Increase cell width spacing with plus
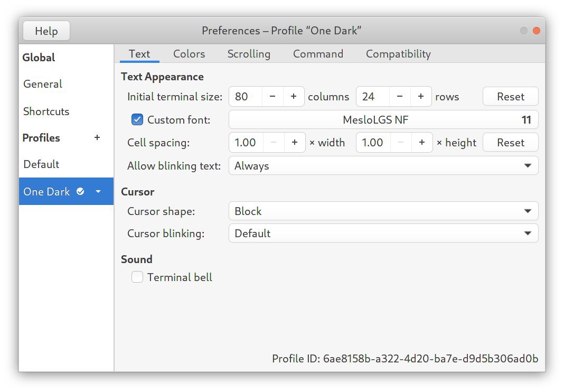This screenshot has width=564, height=392. click(x=295, y=143)
